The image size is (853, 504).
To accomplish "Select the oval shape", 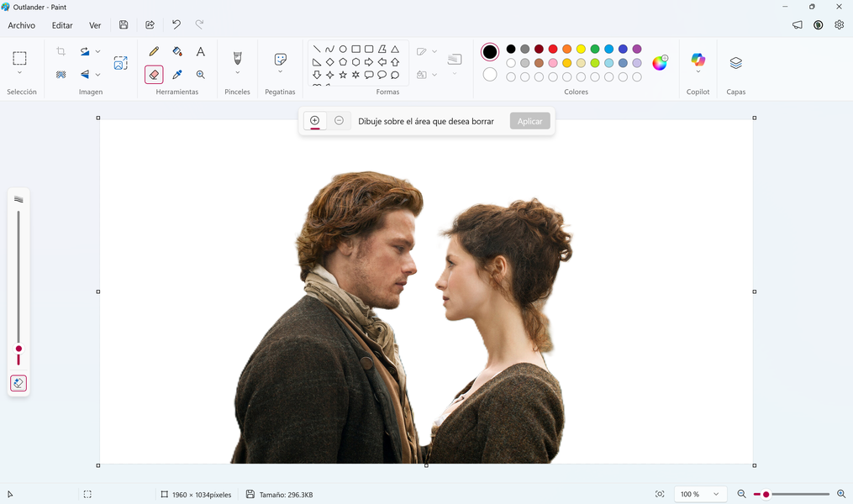I will pos(343,49).
